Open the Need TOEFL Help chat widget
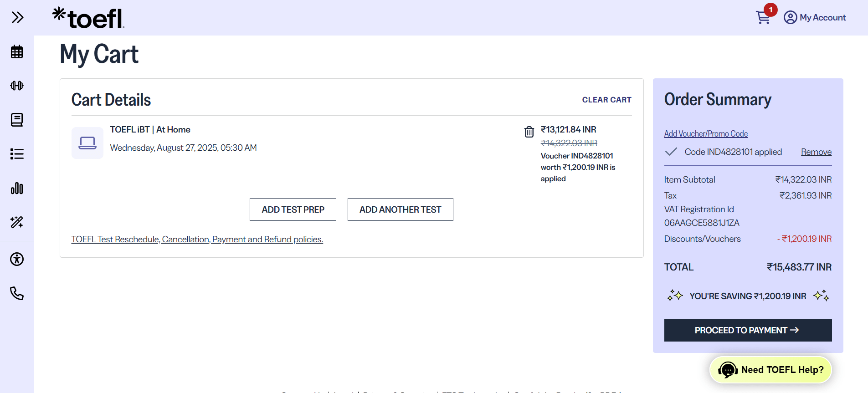The width and height of the screenshot is (868, 393). (770, 370)
